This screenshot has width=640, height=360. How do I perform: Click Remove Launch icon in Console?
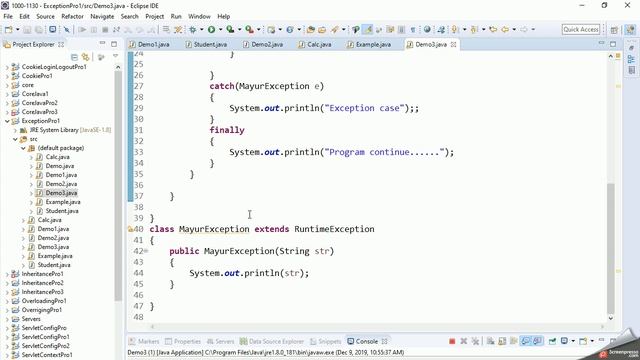pyautogui.click(x=464, y=341)
